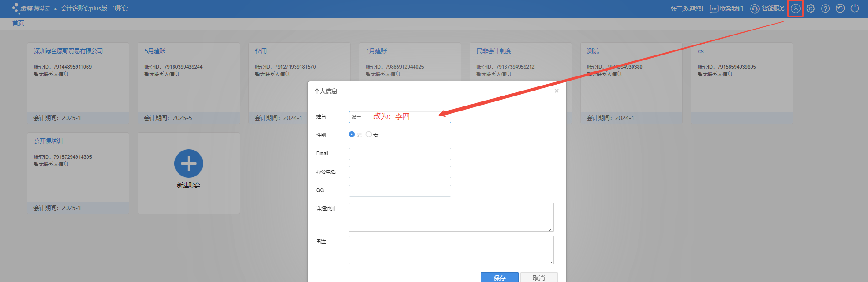This screenshot has width=868, height=282.
Task: Click the 办公电话 input field
Action: 399,172
